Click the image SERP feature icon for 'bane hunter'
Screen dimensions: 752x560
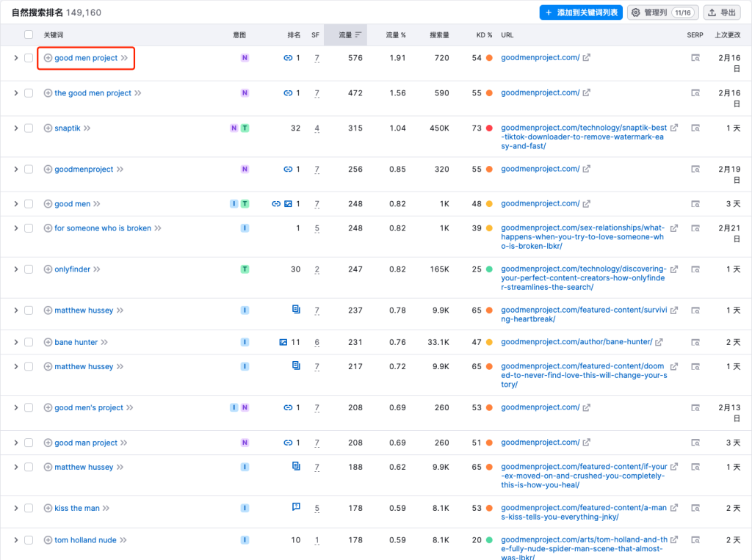[283, 342]
